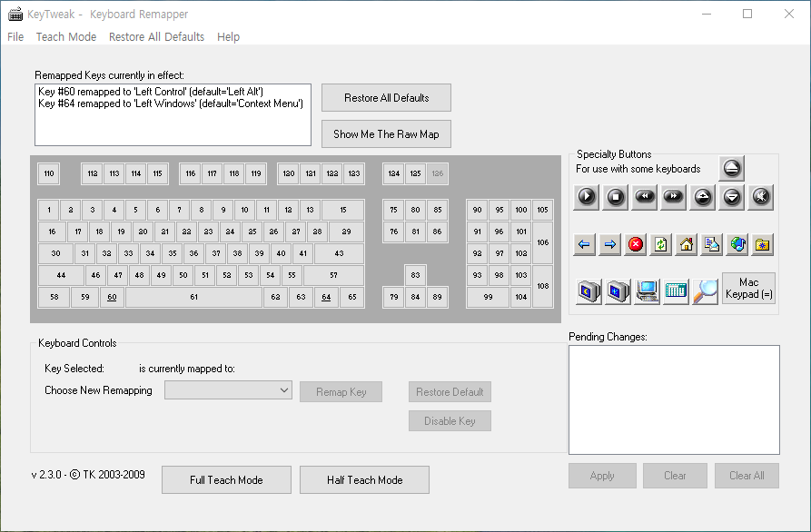The height and width of the screenshot is (532, 811).
Task: Open the Teach Mode menu
Action: tap(66, 36)
